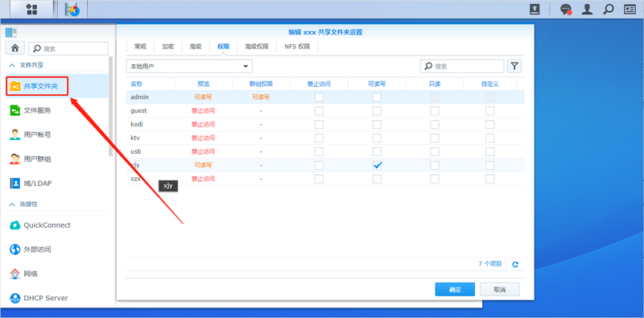Check 自定义 for usb
This screenshot has width=644, height=318.
pyautogui.click(x=490, y=151)
